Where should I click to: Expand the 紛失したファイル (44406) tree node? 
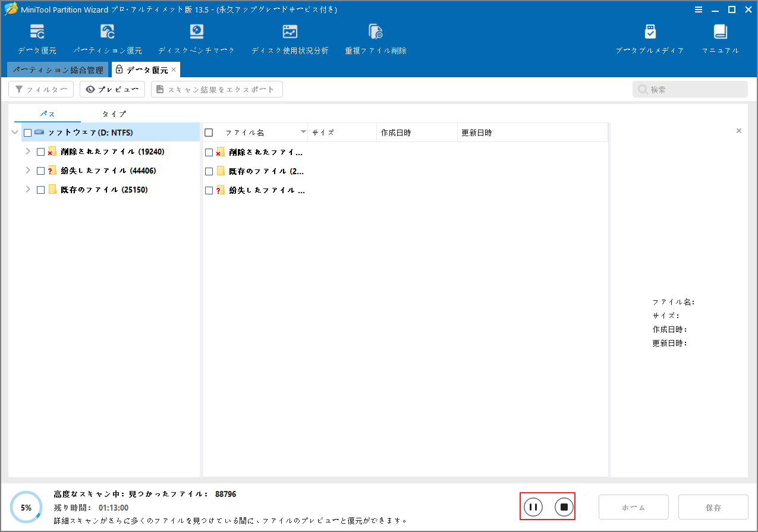[27, 170]
